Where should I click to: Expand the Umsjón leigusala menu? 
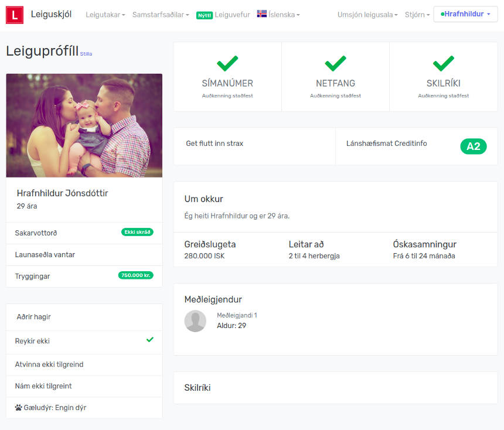click(367, 15)
